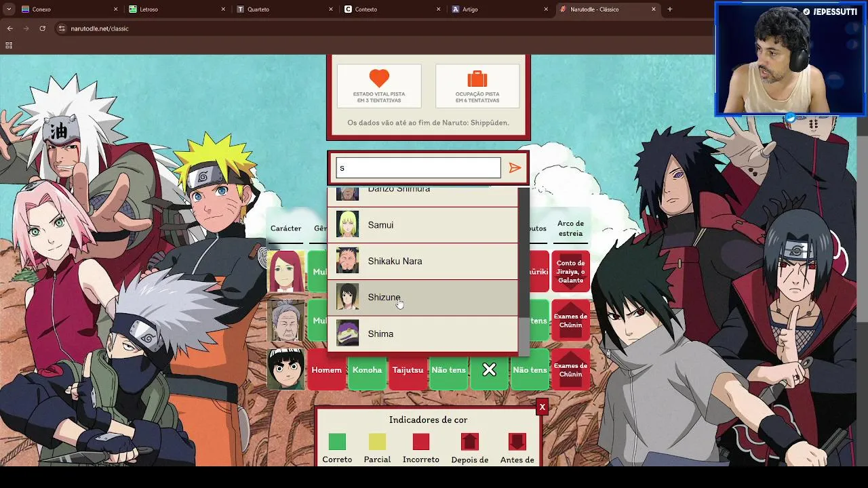868x488 pixels.
Task: Switch to the Letroso tab
Action: 177,9
